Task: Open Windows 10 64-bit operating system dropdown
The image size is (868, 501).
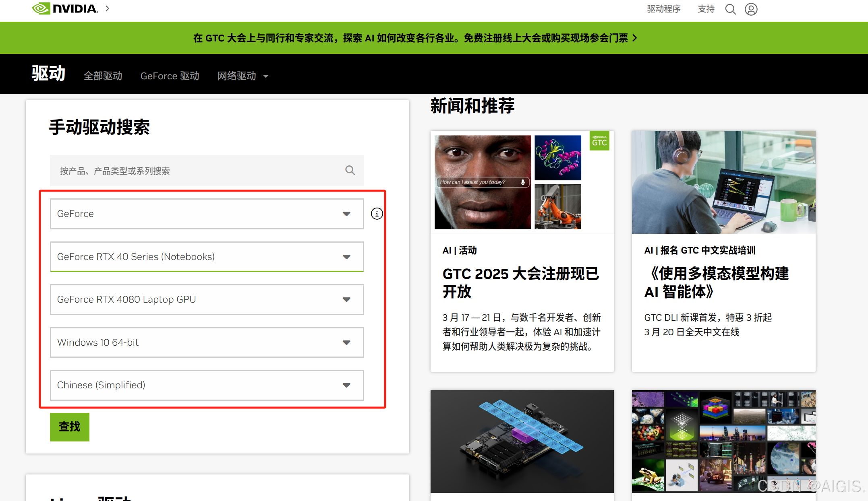Action: pyautogui.click(x=207, y=342)
